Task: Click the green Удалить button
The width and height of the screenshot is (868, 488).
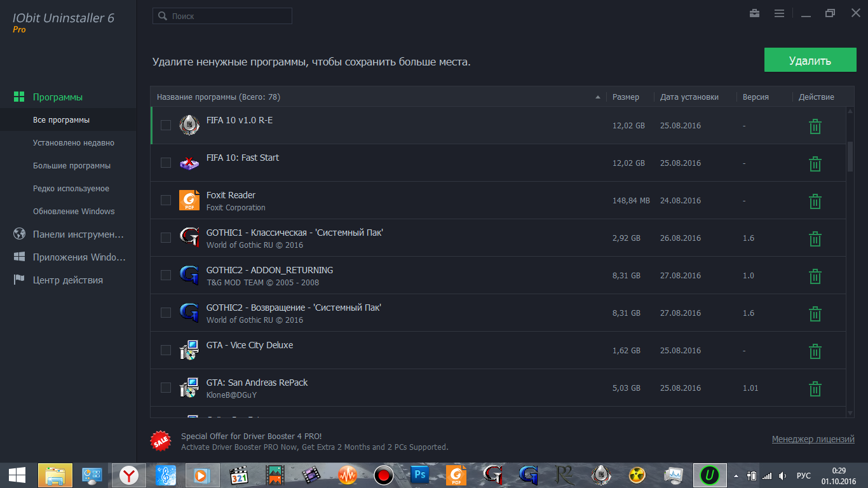Action: tap(810, 61)
